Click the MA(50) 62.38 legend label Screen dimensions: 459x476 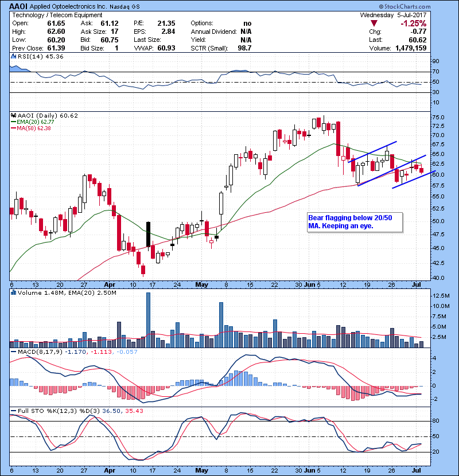point(34,128)
